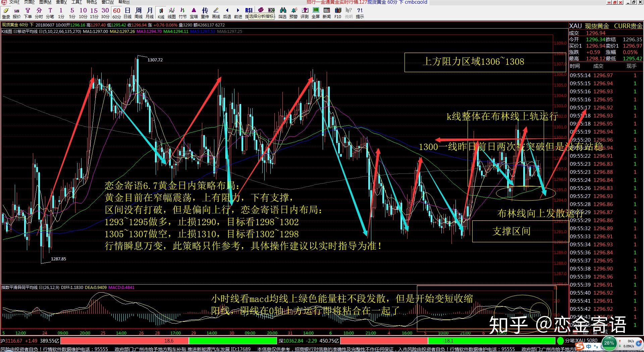
Task: Click the 28% memory accelerator ball
Action: pyautogui.click(x=609, y=343)
